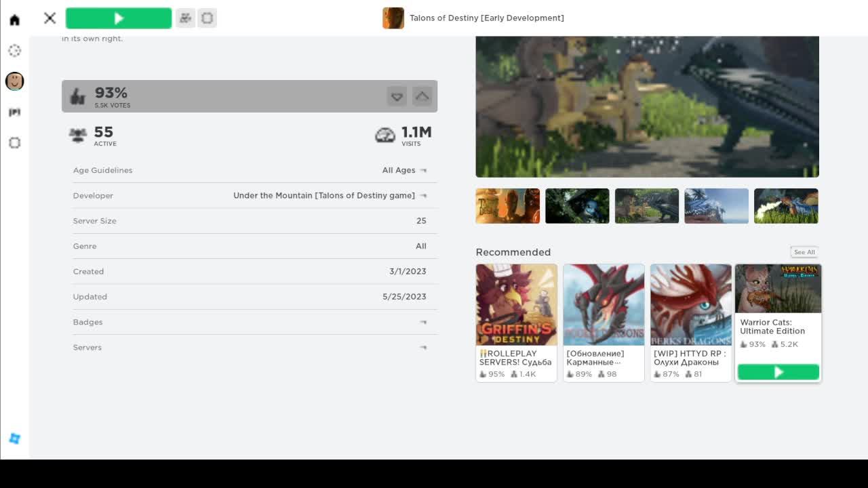The image size is (868, 488).
Task: Click the 'Genre' row label
Action: tap(85, 246)
